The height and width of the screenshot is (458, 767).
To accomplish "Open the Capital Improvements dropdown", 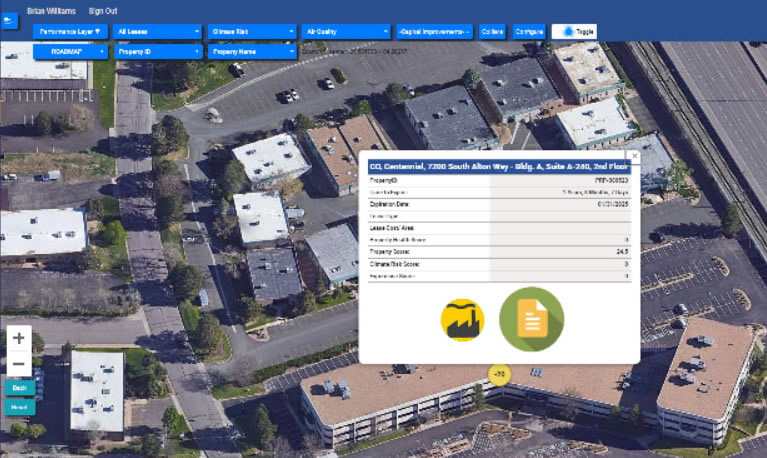I will click(x=434, y=31).
